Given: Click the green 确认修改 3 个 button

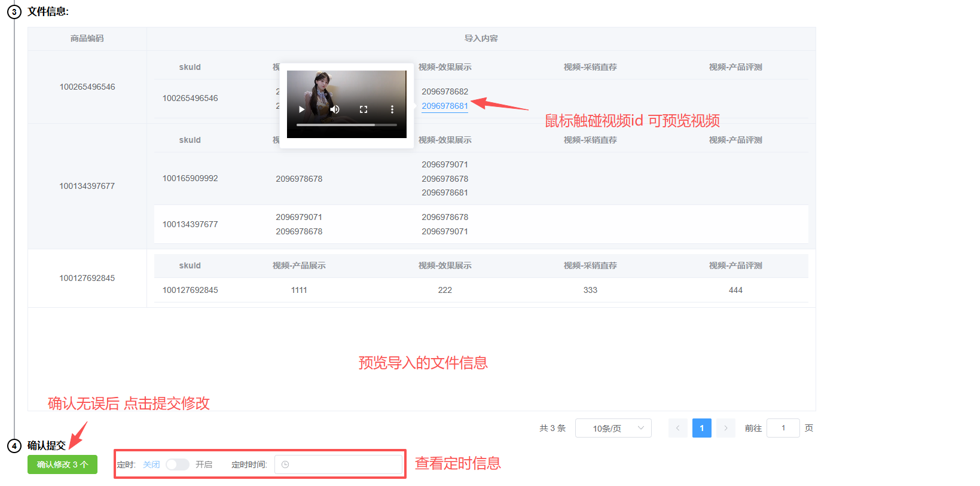Looking at the screenshot, I should coord(62,464).
